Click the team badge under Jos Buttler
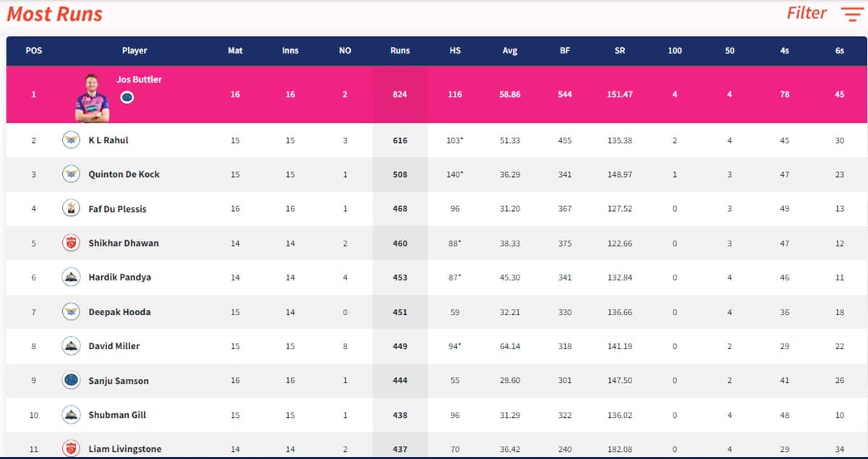 click(127, 98)
